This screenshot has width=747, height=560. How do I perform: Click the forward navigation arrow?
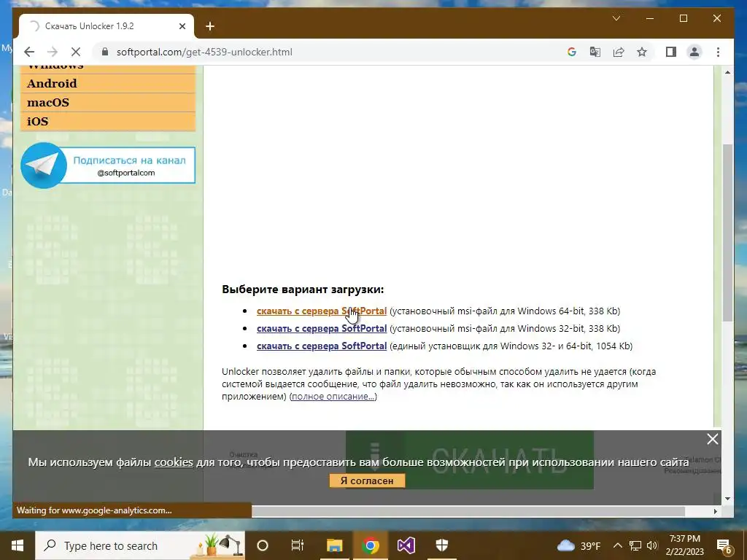coord(53,52)
